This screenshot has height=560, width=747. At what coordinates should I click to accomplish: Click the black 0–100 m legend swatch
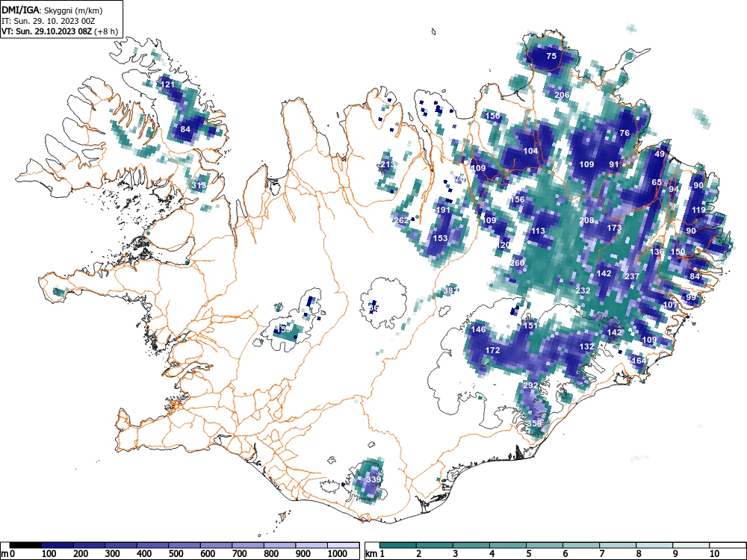tap(25, 545)
